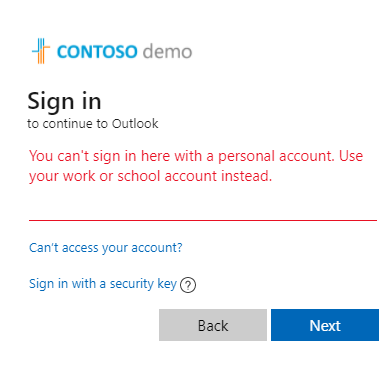Select 'Sign in with a security key' link
Screen dimensions: 389x365
pyautogui.click(x=103, y=284)
